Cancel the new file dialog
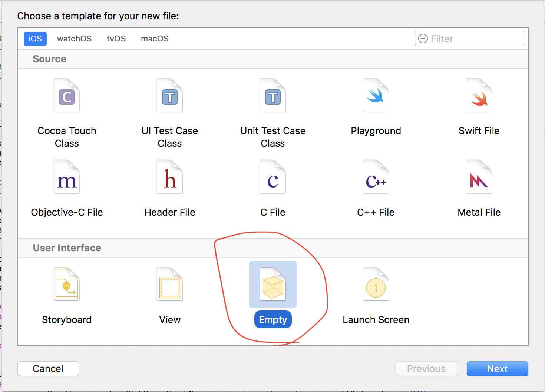The image size is (545, 392). (48, 369)
